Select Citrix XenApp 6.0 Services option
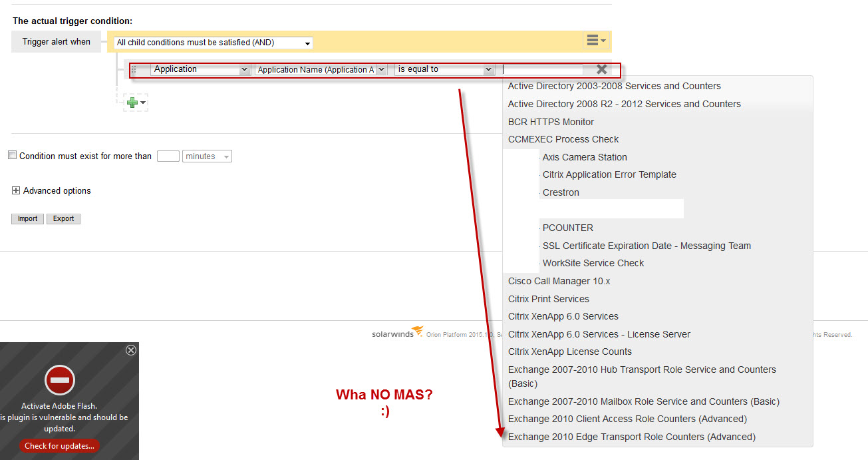This screenshot has width=868, height=460. 563,316
